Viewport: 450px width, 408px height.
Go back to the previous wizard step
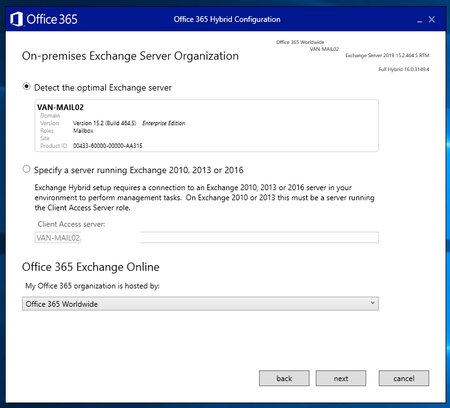click(284, 378)
